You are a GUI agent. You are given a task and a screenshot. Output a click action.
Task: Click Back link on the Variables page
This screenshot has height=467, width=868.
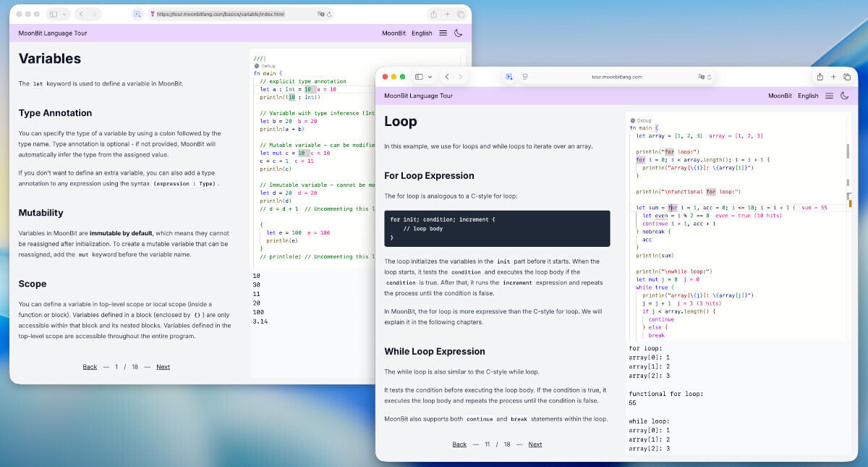(x=90, y=367)
